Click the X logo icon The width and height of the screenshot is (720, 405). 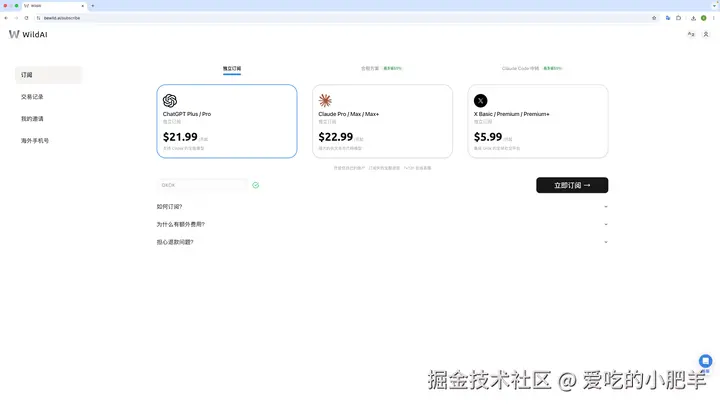481,101
